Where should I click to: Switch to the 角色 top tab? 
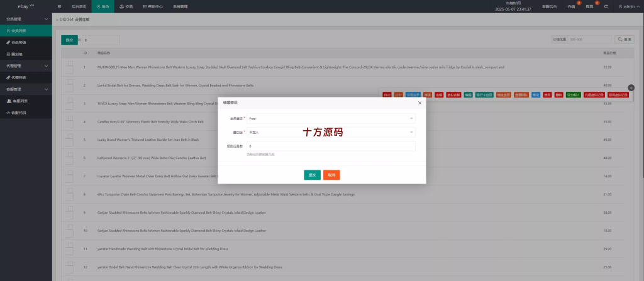pyautogui.click(x=103, y=6)
